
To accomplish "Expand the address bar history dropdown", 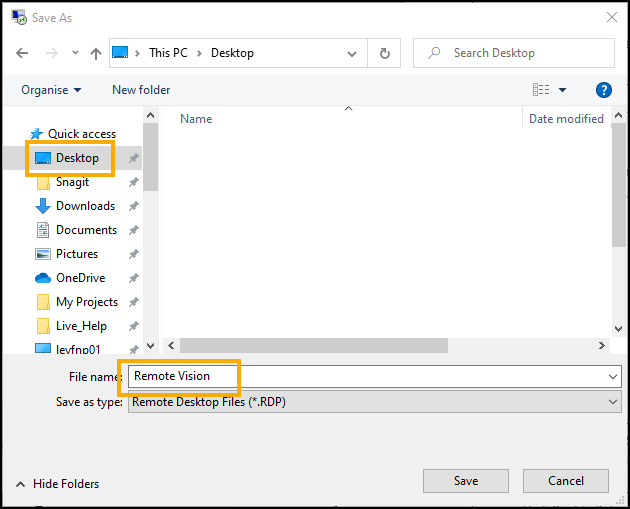I will pos(352,53).
